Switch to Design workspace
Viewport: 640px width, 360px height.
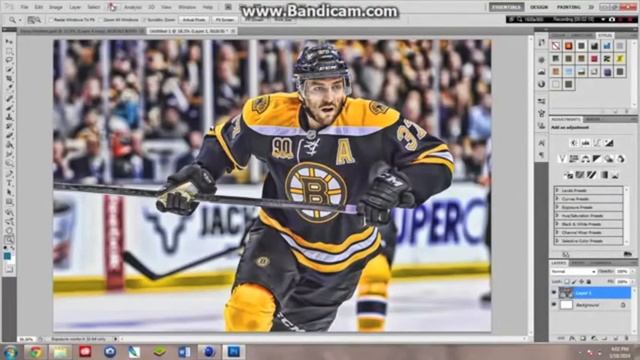(539, 7)
